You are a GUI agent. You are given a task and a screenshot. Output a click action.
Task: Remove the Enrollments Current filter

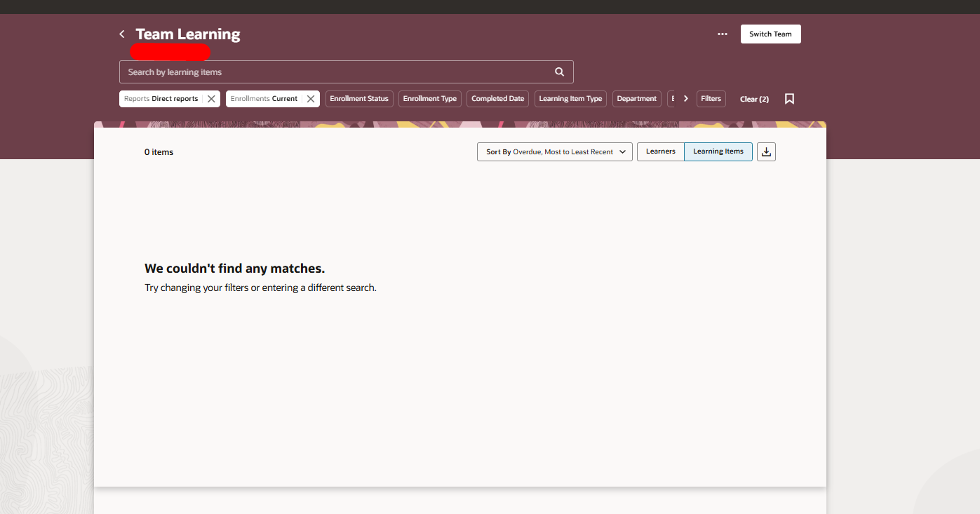[x=311, y=99]
